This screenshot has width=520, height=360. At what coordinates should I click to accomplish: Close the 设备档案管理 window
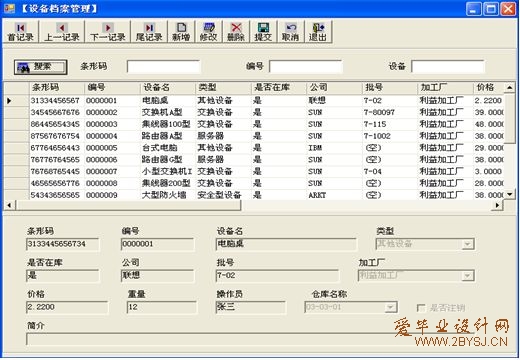508,8
